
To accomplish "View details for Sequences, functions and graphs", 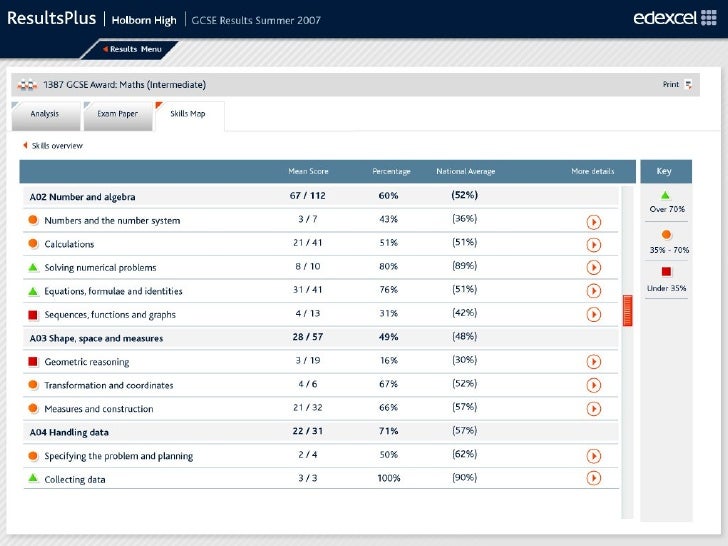I will coord(593,314).
